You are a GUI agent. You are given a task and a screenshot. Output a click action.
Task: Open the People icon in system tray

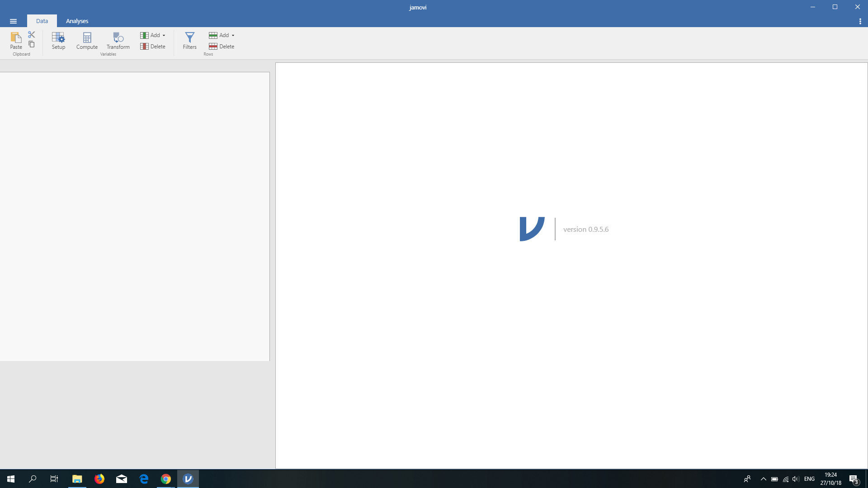coord(747,479)
